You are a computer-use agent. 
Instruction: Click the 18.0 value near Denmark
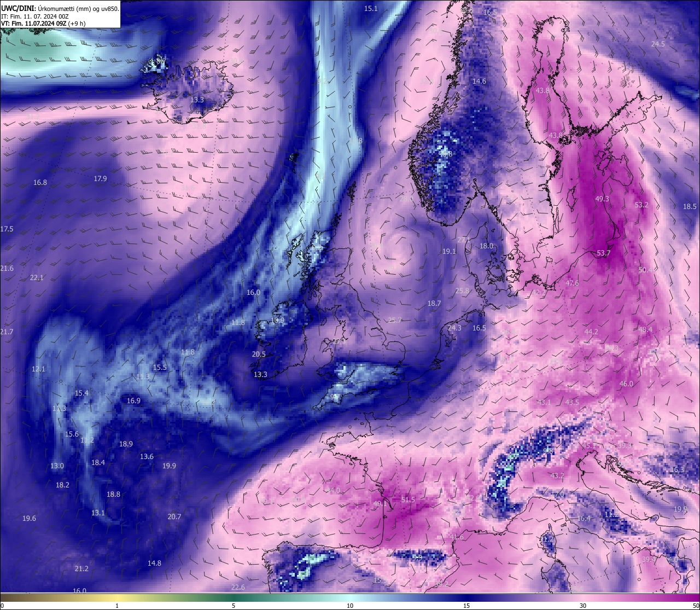(x=486, y=246)
